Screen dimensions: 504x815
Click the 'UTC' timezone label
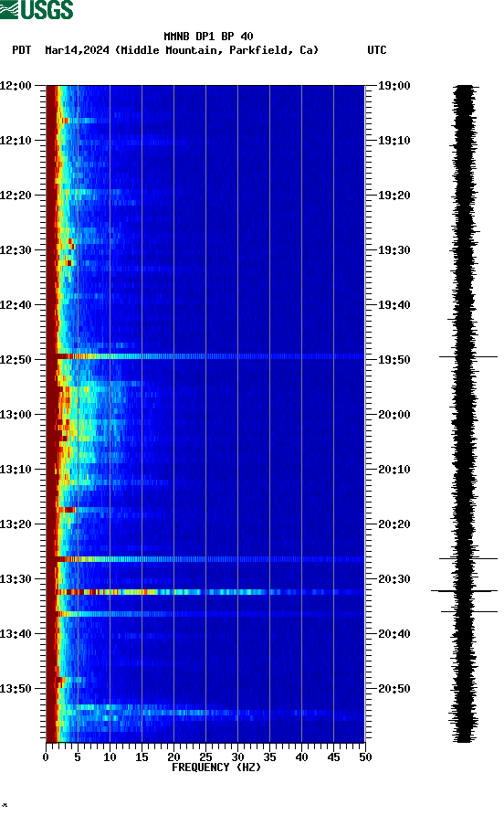377,50
